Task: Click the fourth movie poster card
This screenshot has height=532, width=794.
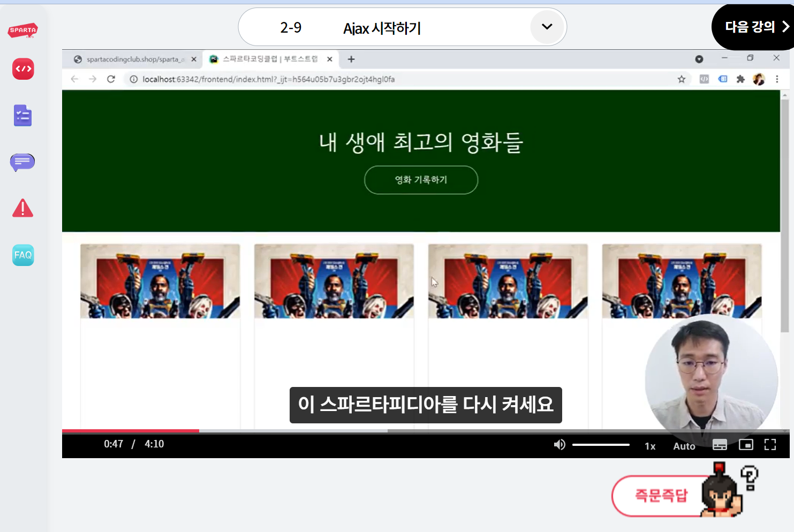Action: [682, 282]
